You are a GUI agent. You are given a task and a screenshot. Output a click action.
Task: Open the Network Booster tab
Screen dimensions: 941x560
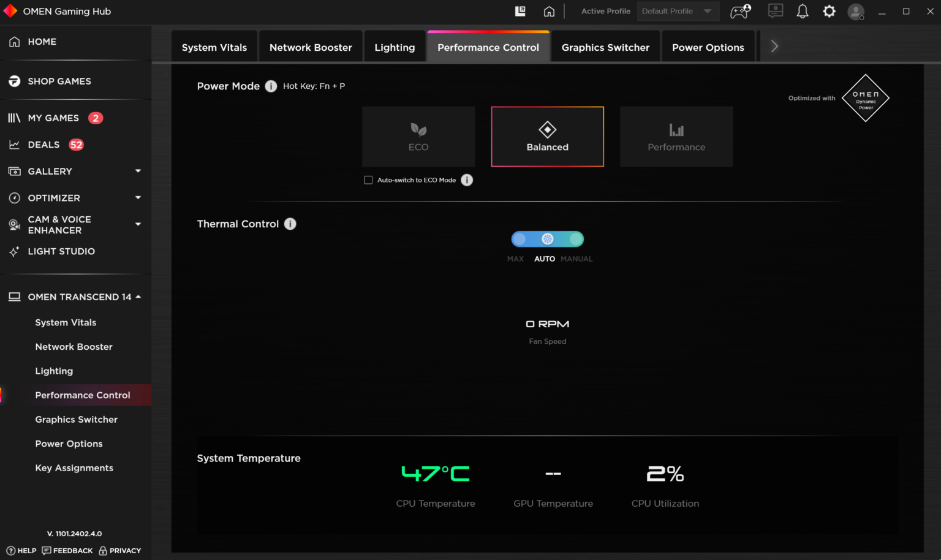[x=310, y=47]
